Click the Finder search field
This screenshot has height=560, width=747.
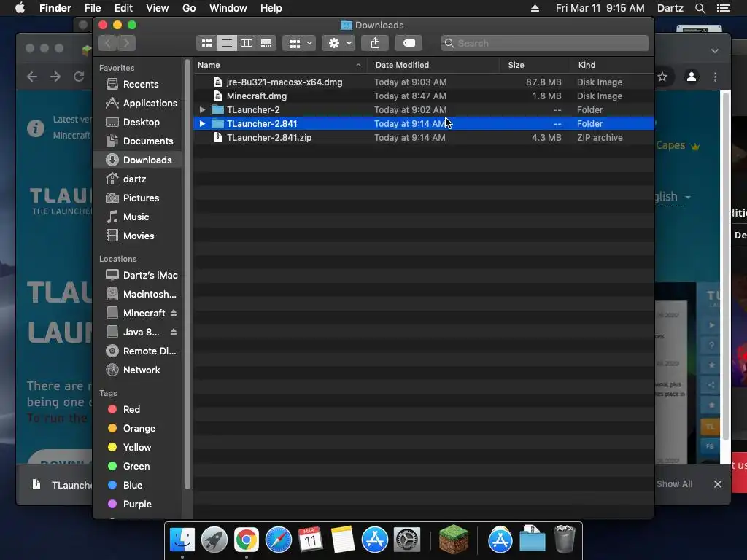tap(544, 43)
